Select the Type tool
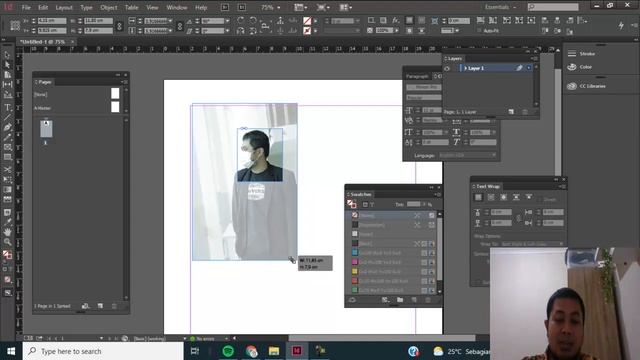 7,107
